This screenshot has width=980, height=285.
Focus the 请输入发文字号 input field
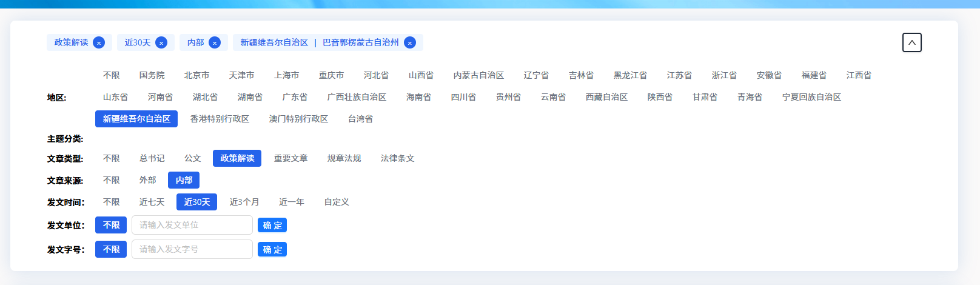(x=192, y=249)
